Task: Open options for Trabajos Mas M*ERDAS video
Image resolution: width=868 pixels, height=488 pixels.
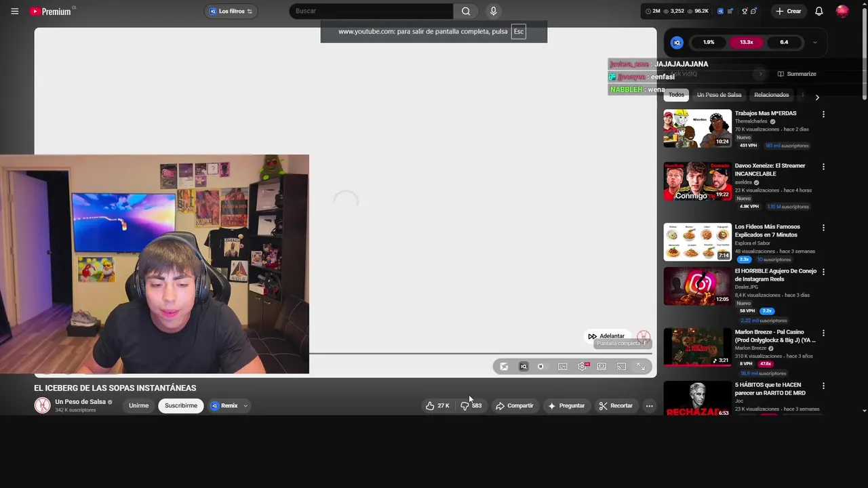Action: pyautogui.click(x=823, y=115)
